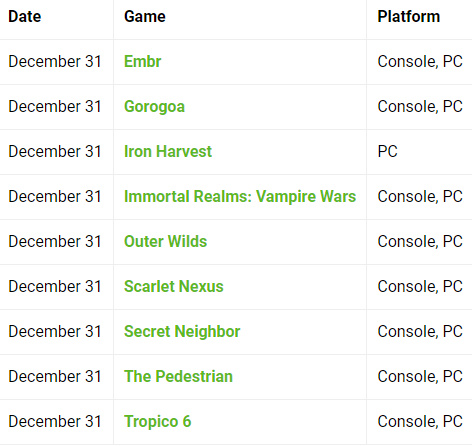Click the Date column header
The image size is (472, 446).
tap(25, 17)
